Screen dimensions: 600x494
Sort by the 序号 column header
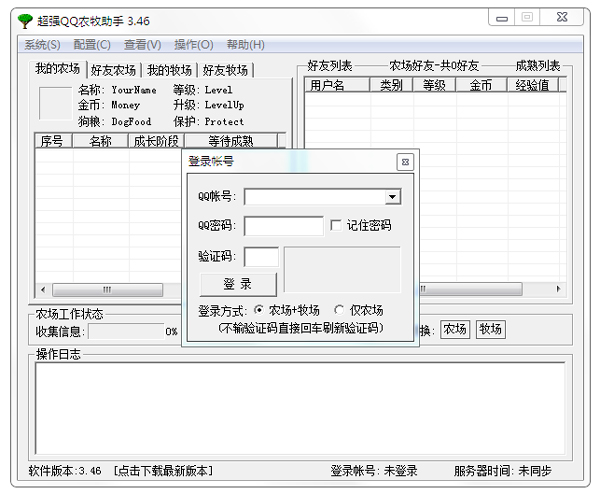click(x=53, y=141)
